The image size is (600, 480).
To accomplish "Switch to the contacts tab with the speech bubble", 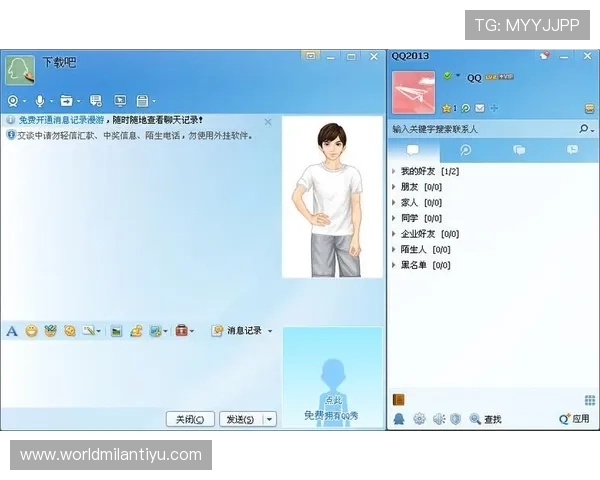I will click(x=412, y=150).
